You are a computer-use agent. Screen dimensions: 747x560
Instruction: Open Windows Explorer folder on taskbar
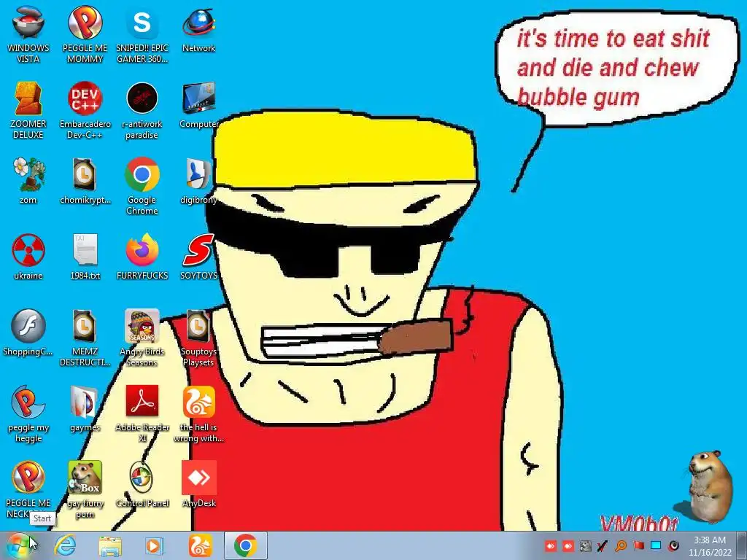tap(110, 545)
